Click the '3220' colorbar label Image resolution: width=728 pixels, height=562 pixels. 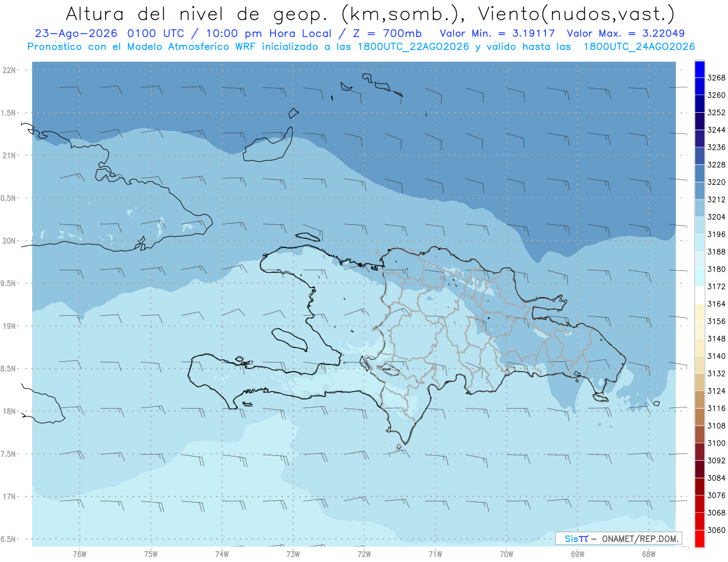716,182
